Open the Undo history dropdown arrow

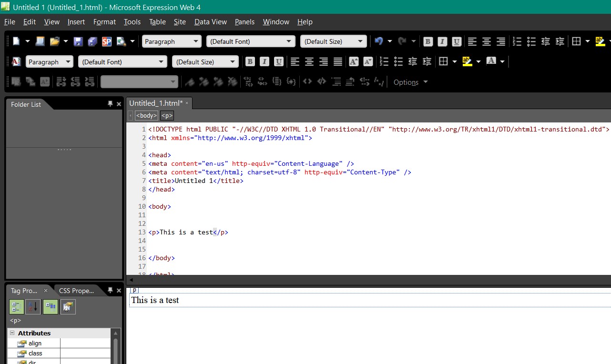[390, 41]
